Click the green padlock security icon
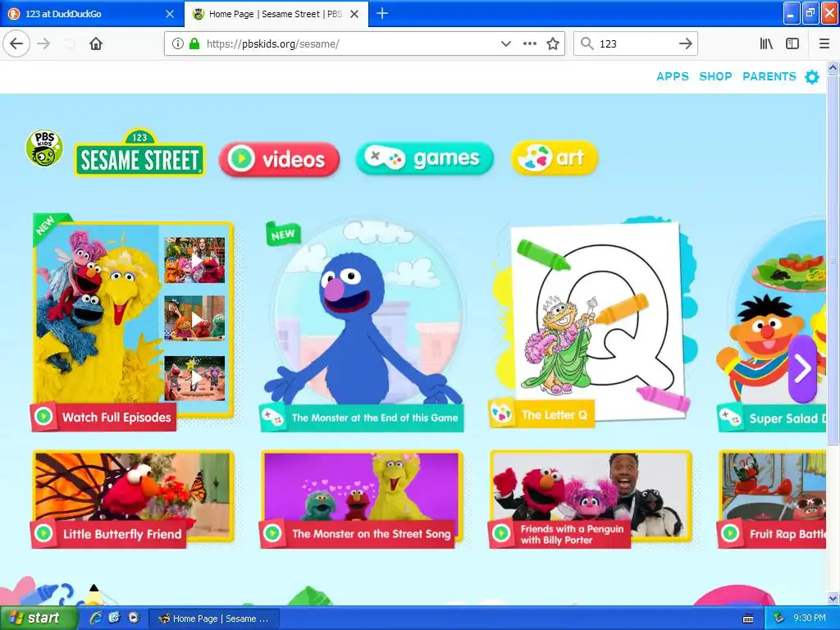840x630 pixels. (194, 43)
